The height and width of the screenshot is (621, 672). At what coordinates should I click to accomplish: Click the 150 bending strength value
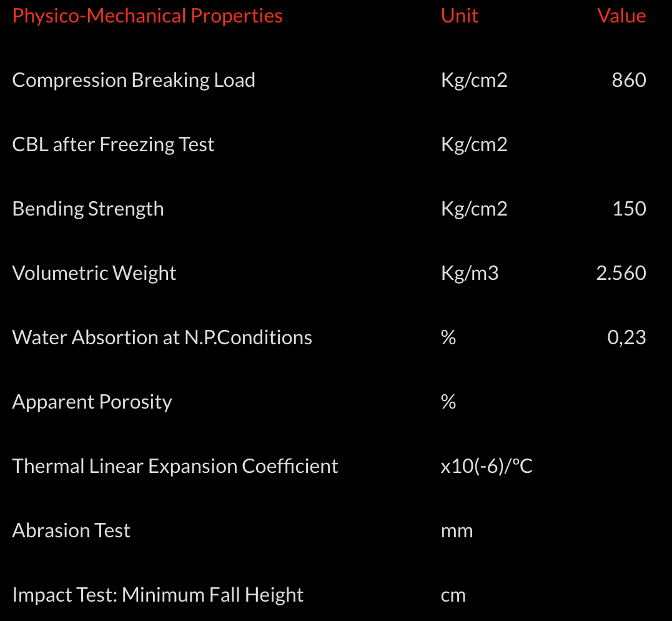[x=629, y=209]
